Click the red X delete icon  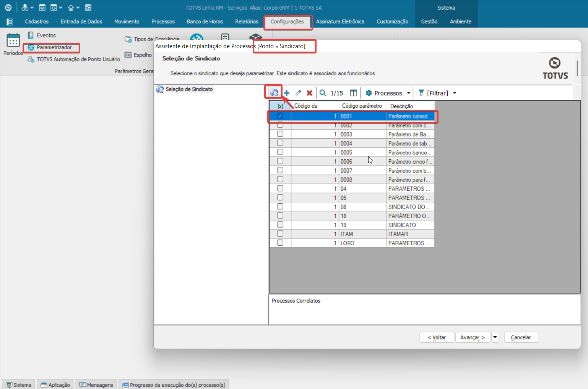point(310,93)
